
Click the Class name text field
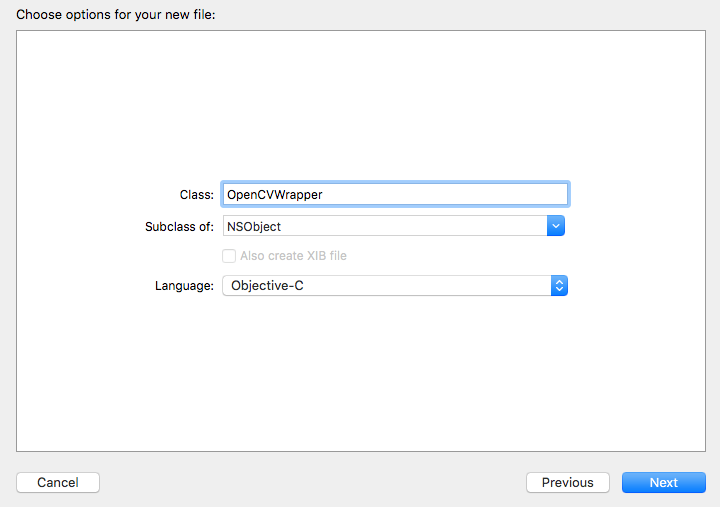[395, 194]
